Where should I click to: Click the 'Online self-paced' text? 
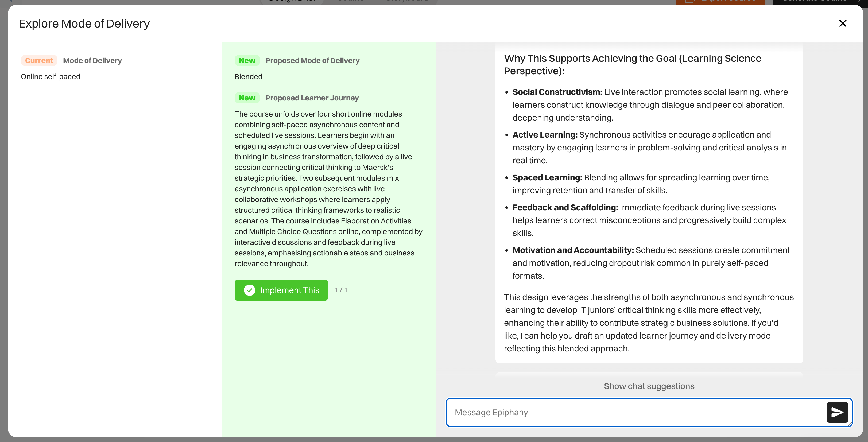(x=51, y=76)
